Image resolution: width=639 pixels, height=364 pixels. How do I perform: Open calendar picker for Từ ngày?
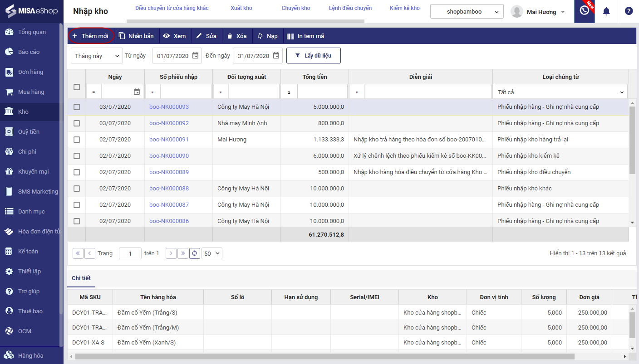195,56
